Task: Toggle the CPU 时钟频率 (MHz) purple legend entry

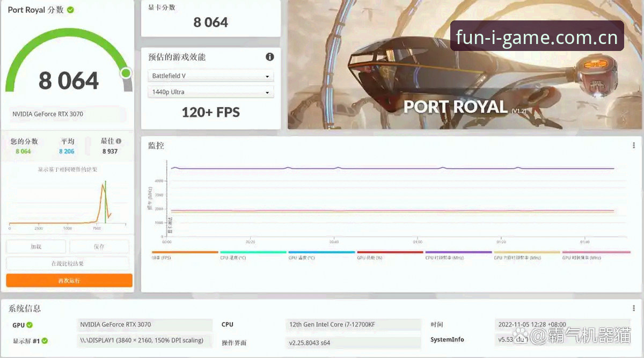Action: point(458,255)
